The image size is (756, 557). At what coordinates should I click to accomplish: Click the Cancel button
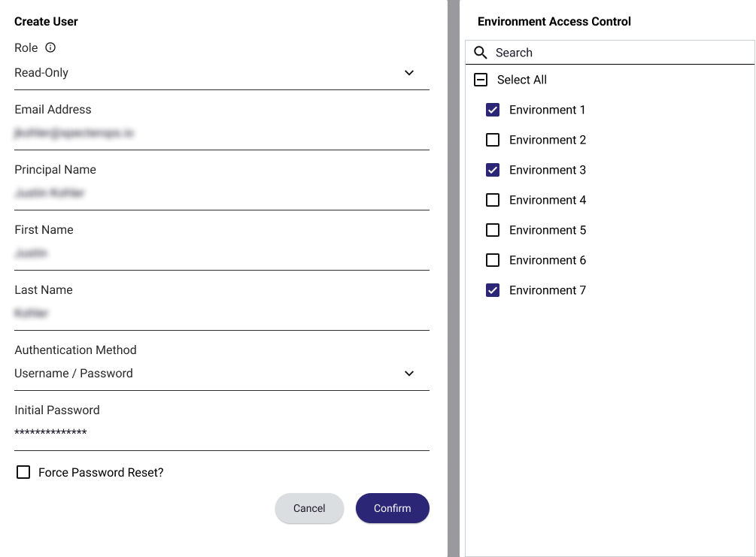(x=309, y=508)
